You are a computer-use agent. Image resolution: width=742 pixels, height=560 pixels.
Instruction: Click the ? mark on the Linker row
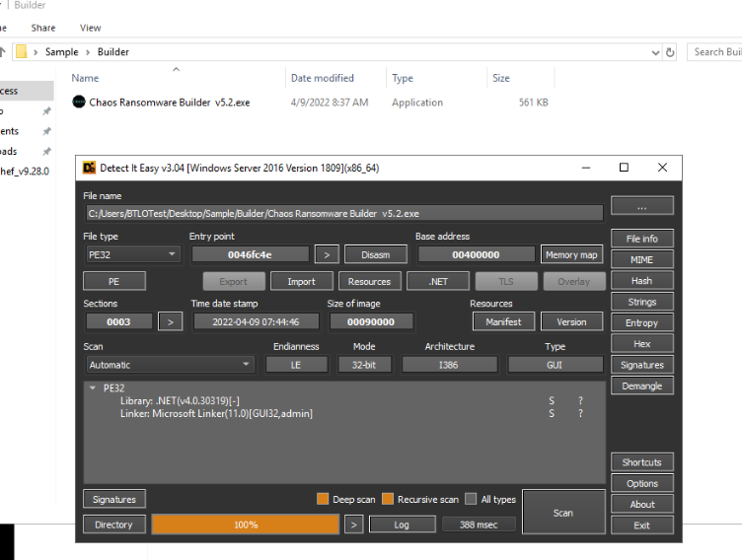click(580, 413)
